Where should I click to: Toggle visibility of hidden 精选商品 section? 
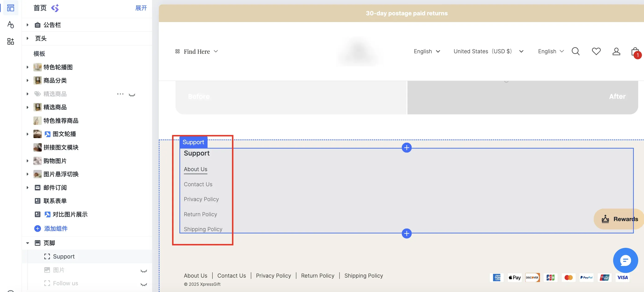coord(132,95)
